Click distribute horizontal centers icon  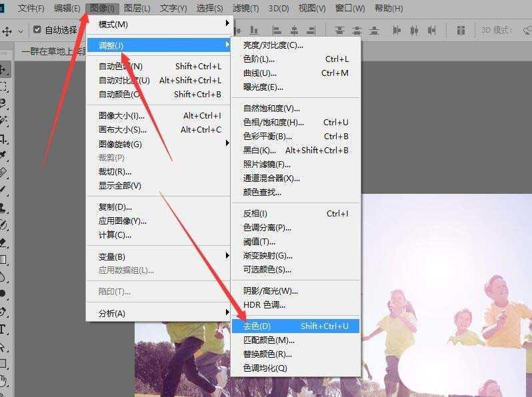[414, 31]
